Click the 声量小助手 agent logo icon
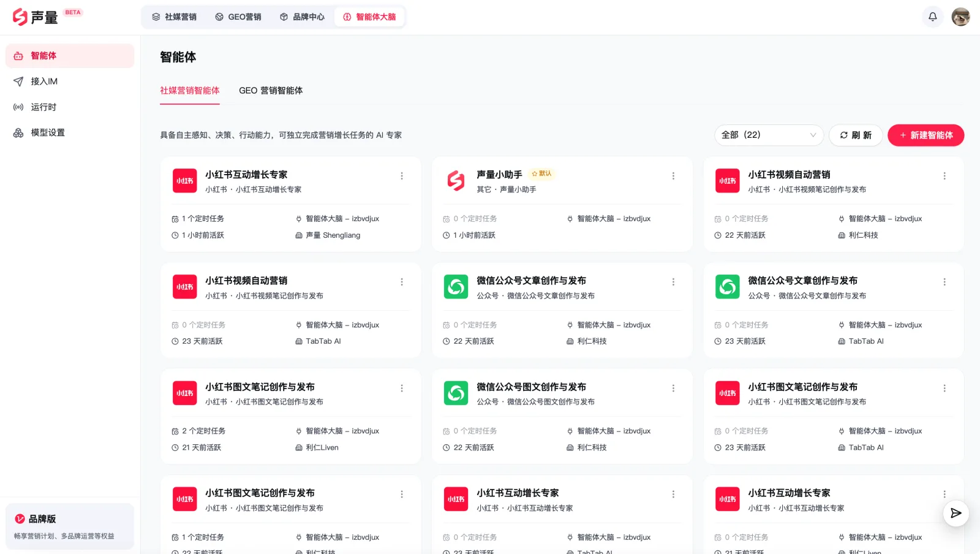This screenshot has height=554, width=980. coord(456,181)
